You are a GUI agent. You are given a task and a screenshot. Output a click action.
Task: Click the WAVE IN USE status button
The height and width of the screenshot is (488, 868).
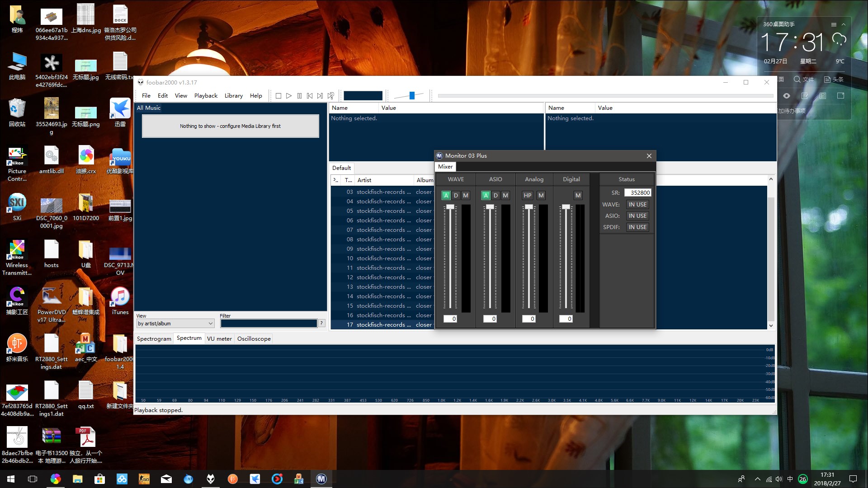tap(637, 205)
